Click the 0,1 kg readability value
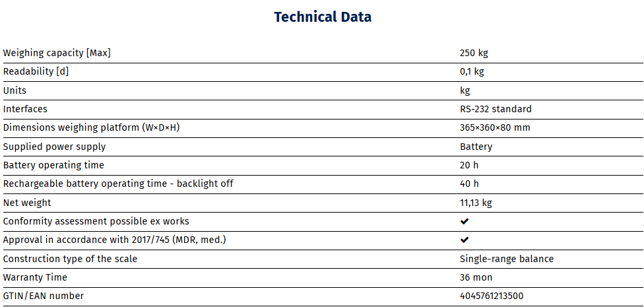This screenshot has width=644, height=307. [x=472, y=71]
